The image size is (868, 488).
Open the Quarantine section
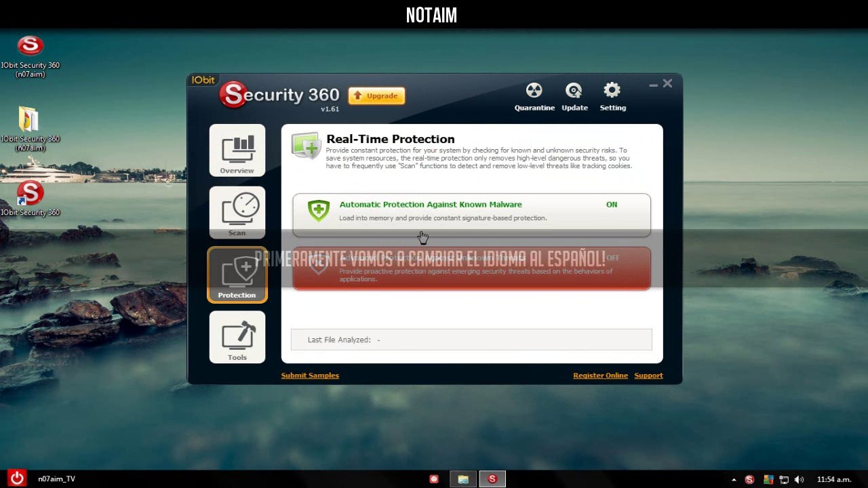click(534, 97)
